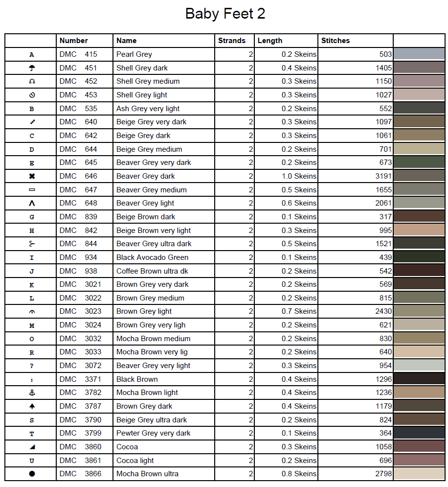Click the spiral symbol for Shell Grey light
Screen dimensions: 448x487
pyautogui.click(x=32, y=95)
